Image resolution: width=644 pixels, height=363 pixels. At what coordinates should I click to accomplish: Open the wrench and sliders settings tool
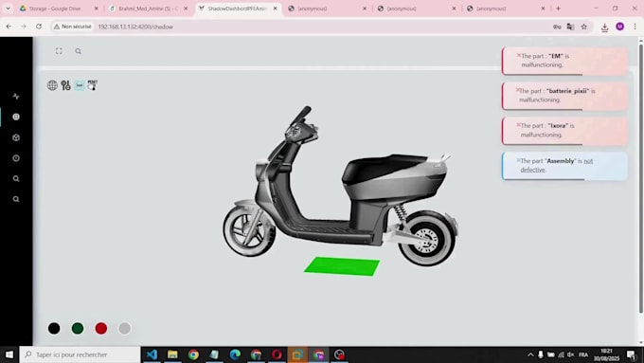pyautogui.click(x=65, y=85)
